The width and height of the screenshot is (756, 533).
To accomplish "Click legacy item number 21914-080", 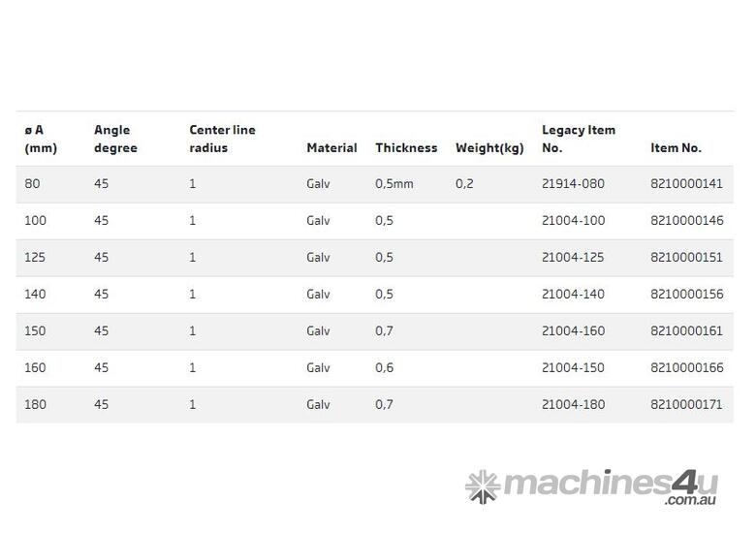I will pos(573,184).
